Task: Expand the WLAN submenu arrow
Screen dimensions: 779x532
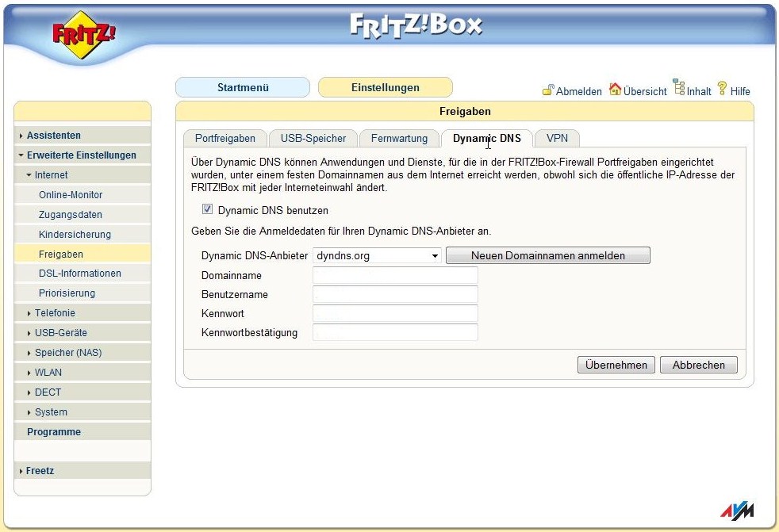Action: pos(29,373)
